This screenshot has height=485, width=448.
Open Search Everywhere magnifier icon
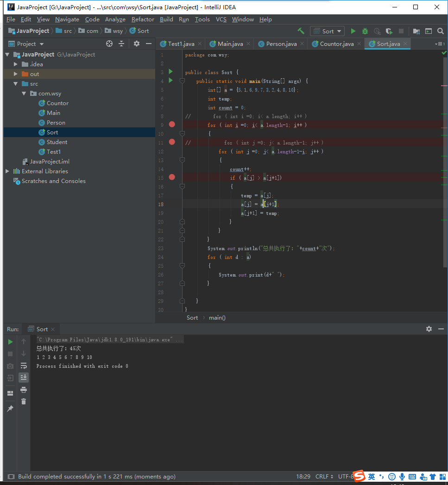pos(440,31)
